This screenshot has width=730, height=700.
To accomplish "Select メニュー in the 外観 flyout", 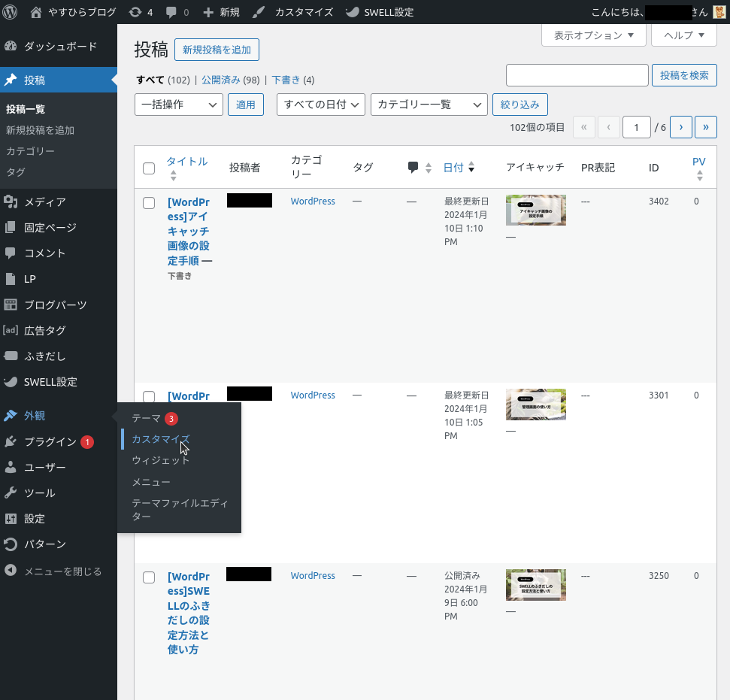I will click(x=151, y=481).
